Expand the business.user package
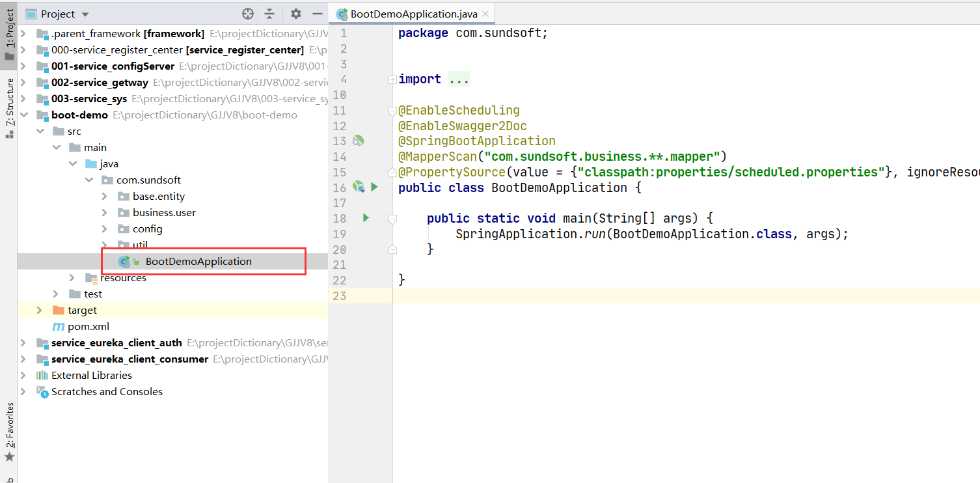 105,212
